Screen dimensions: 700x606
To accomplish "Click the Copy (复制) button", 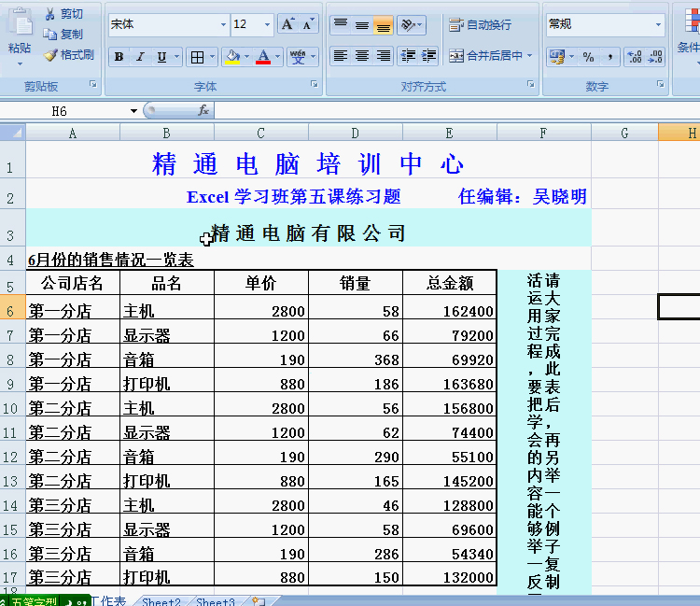I will click(63, 35).
